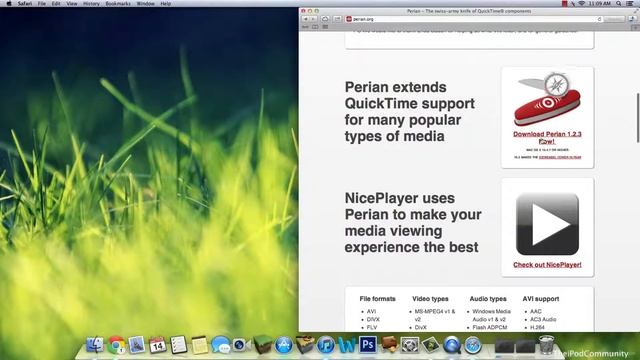The width and height of the screenshot is (640, 360).
Task: Click MS-MPEG4 v1 & v2 entry
Action: point(435,315)
